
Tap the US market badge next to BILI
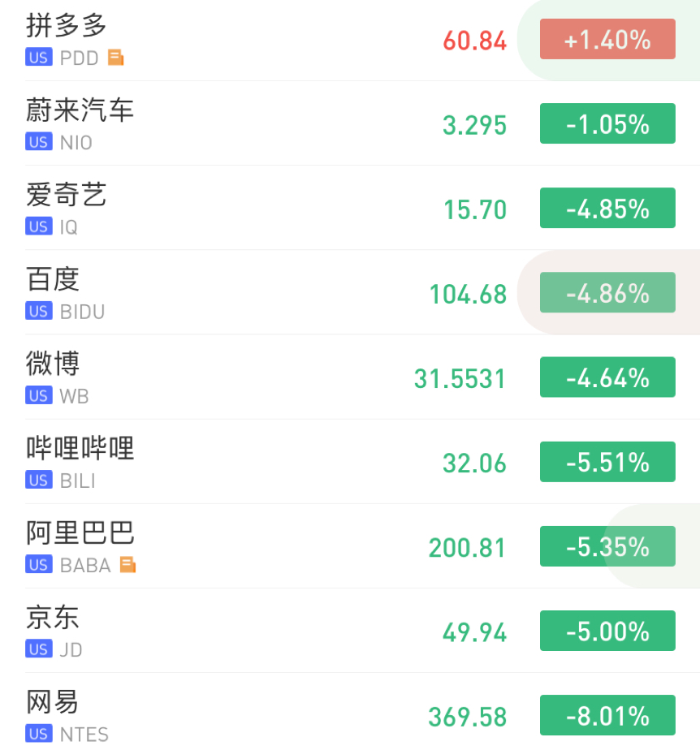coord(39,480)
